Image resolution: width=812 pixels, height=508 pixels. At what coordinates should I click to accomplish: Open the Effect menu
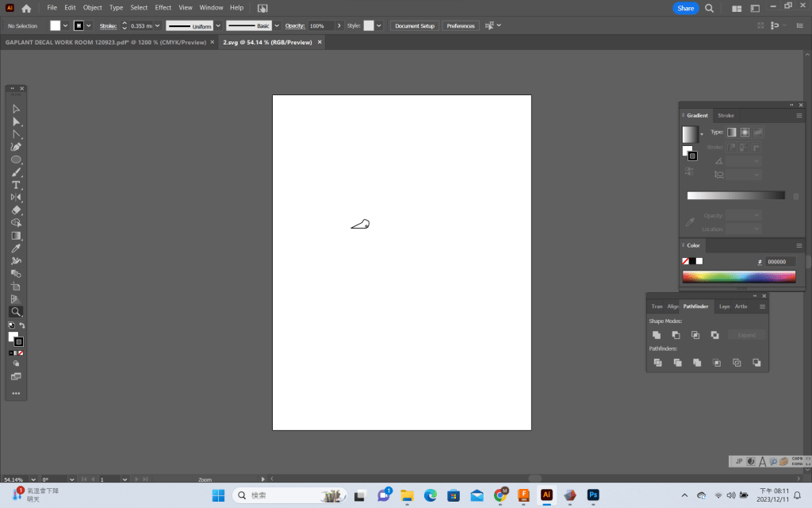coord(163,7)
